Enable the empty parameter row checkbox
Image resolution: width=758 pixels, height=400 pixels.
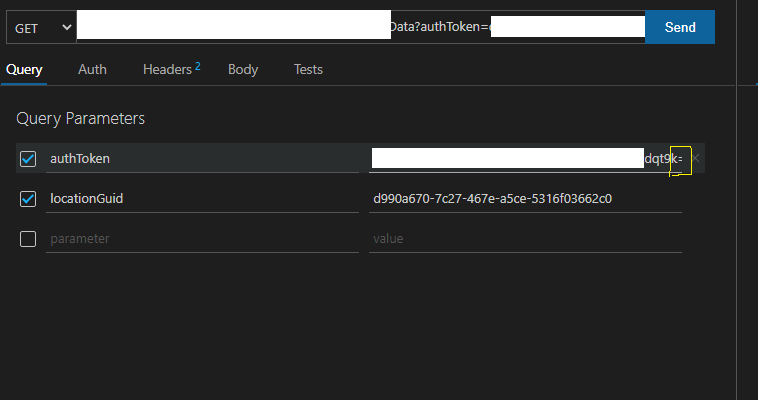(x=28, y=239)
